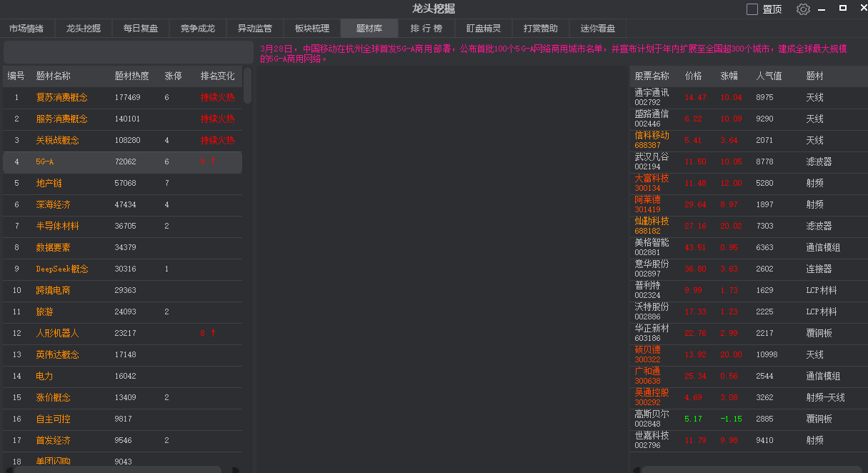Choose the DeepSeek概念 topic row

pyautogui.click(x=62, y=269)
